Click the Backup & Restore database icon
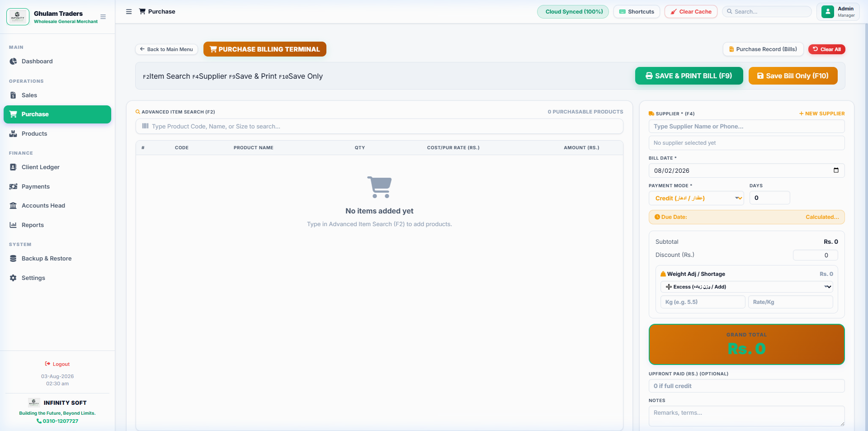The width and height of the screenshot is (868, 431). pyautogui.click(x=13, y=259)
